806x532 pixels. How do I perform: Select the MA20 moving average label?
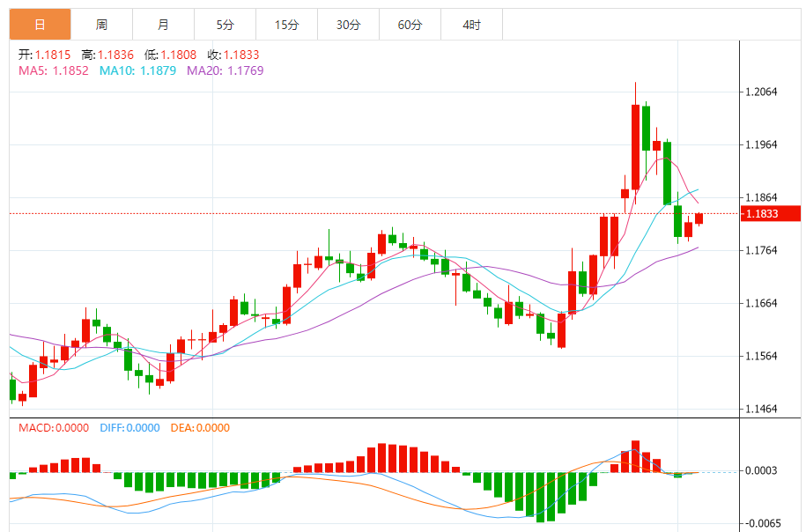click(x=225, y=70)
